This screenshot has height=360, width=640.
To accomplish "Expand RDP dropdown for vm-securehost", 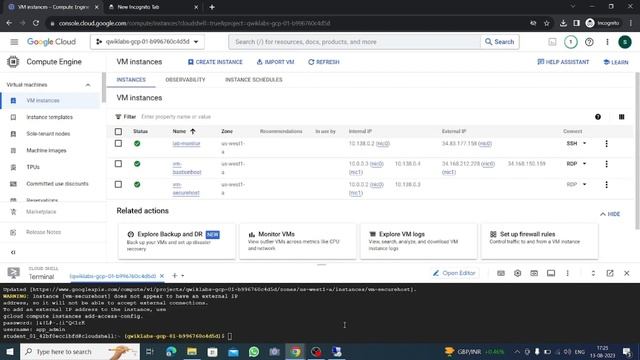I will tap(584, 184).
